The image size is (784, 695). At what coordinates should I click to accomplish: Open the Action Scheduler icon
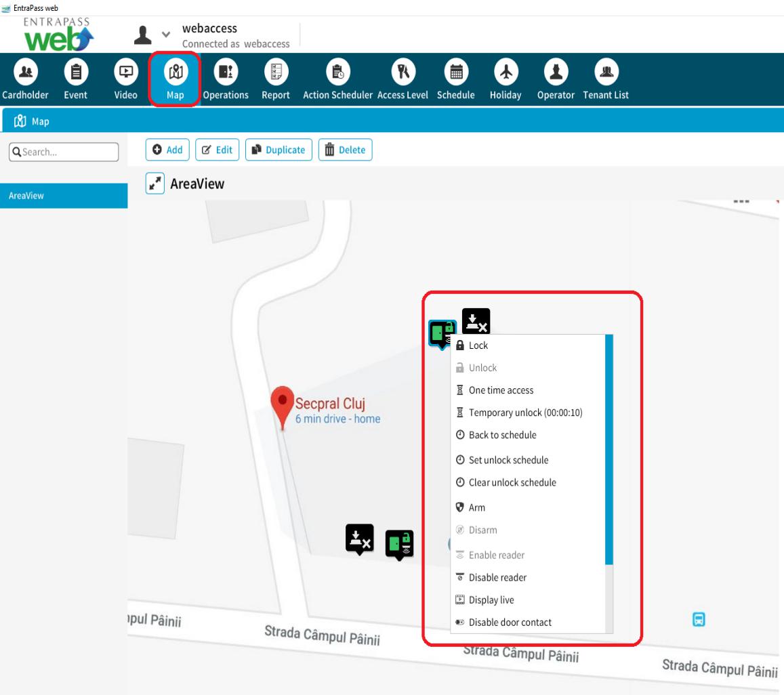coord(337,72)
